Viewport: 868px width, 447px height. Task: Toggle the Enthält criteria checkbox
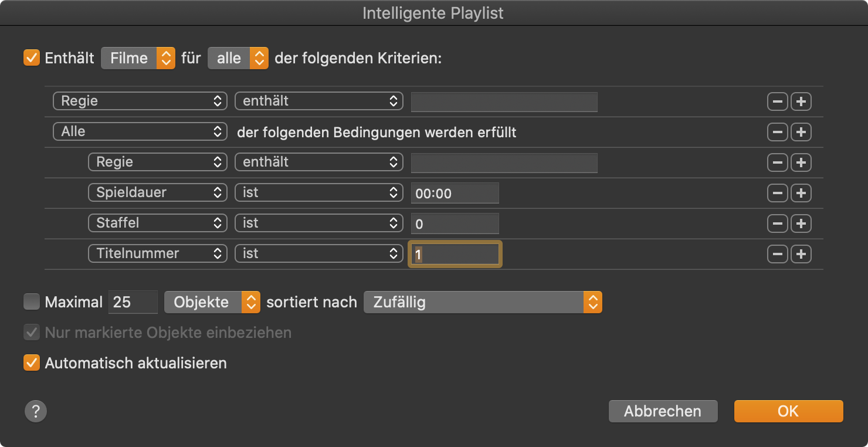32,58
